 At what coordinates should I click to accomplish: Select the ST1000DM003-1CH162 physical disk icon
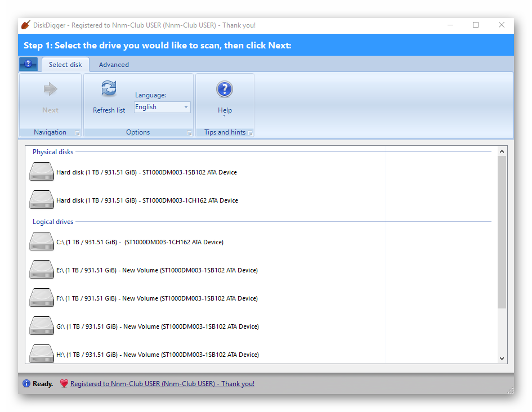pos(42,200)
